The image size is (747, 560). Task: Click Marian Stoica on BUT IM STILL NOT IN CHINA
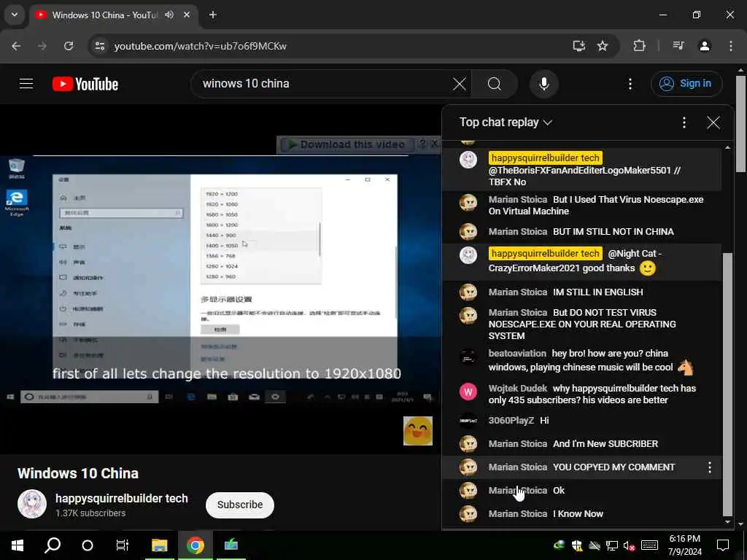517,232
